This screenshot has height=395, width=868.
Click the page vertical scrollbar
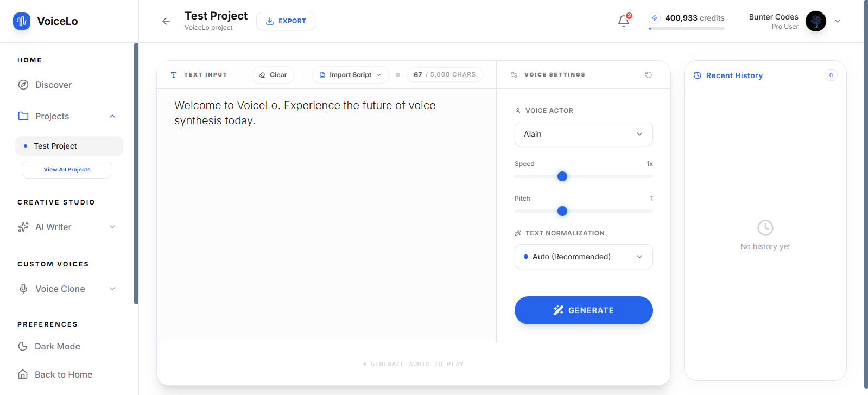pyautogui.click(x=866, y=195)
